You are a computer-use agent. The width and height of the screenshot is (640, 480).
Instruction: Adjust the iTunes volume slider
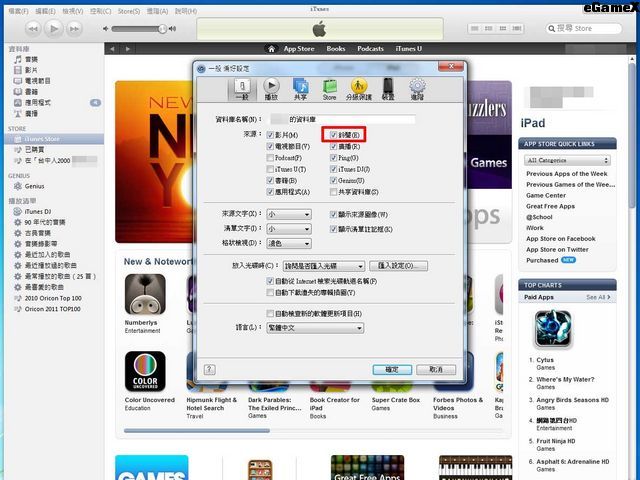(x=139, y=29)
